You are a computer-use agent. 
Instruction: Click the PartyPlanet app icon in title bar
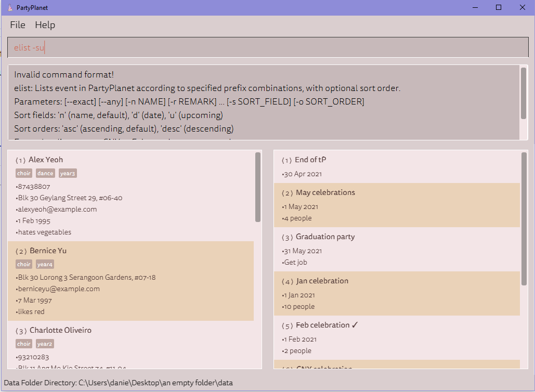point(10,7)
